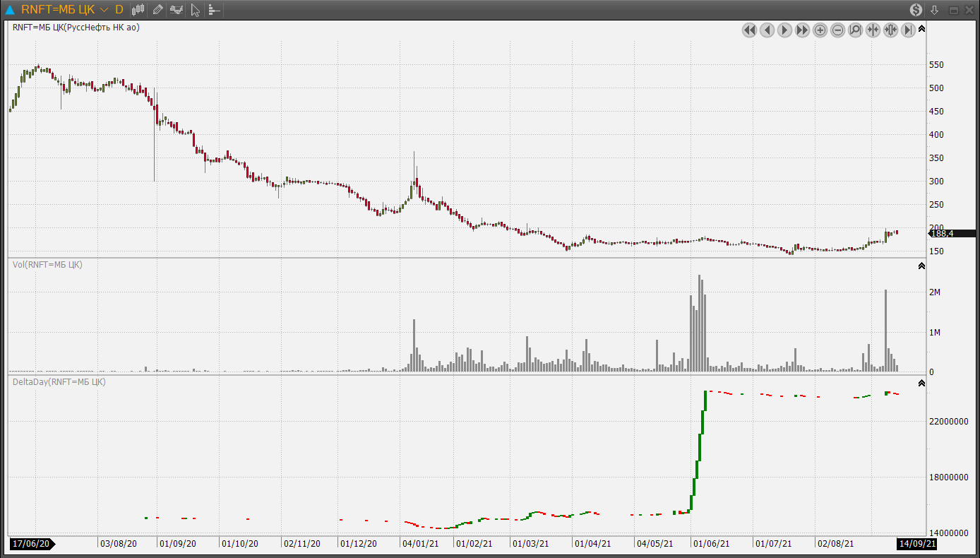Click the 14000000 label on the DeltaDay scale
Screen dimensions: 980x558
click(x=948, y=533)
